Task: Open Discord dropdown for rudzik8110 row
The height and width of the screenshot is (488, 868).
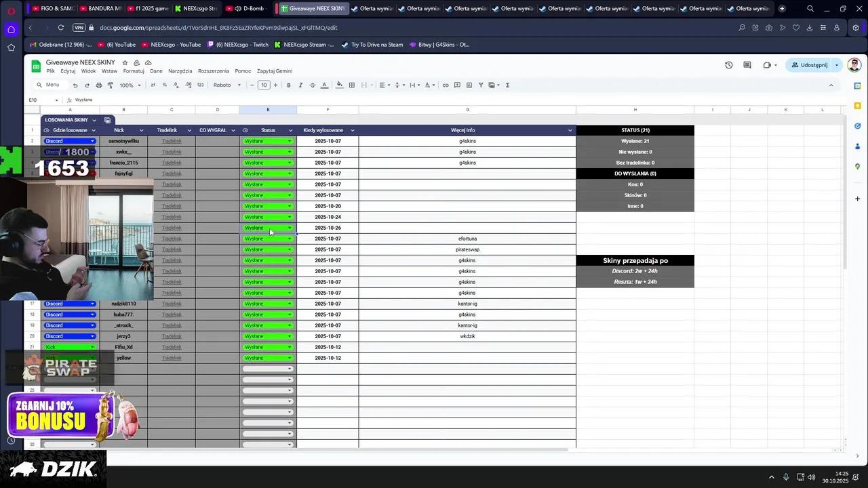Action: [x=92, y=304]
